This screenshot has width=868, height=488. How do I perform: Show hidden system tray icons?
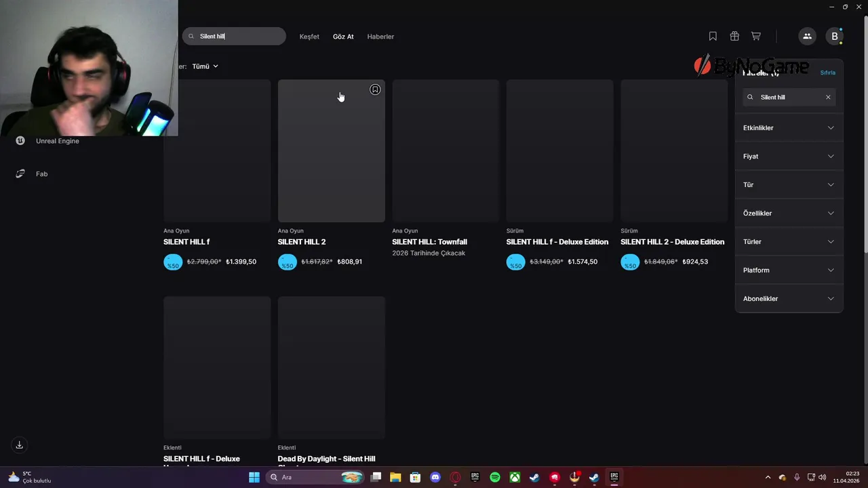pyautogui.click(x=768, y=477)
